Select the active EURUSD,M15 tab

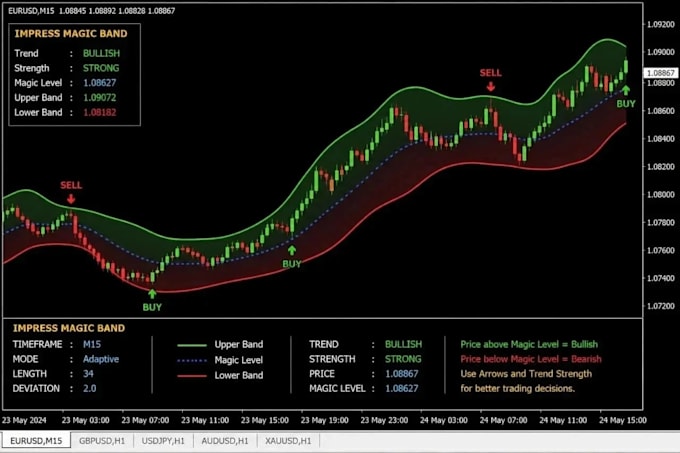coord(36,441)
